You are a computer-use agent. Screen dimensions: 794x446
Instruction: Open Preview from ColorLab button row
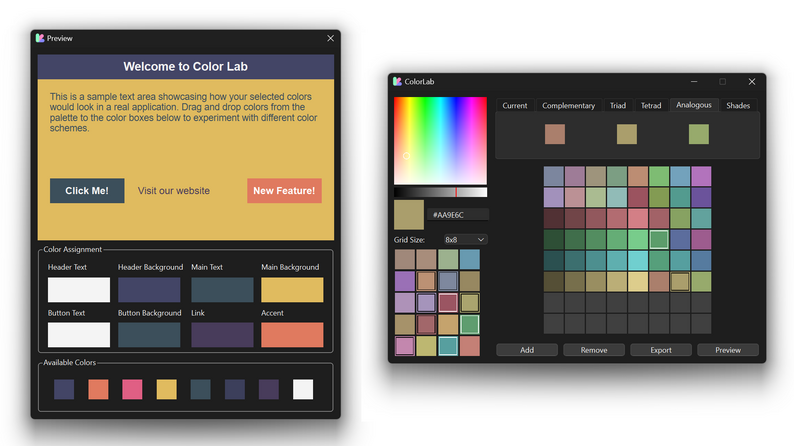click(728, 350)
